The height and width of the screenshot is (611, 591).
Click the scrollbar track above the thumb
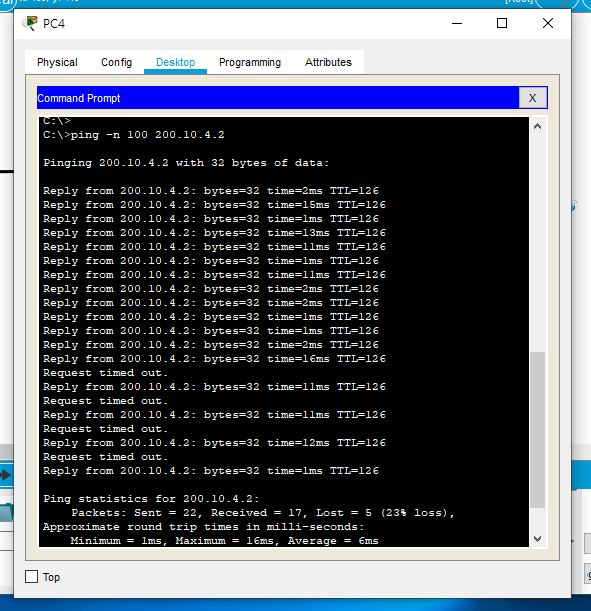tap(538, 242)
